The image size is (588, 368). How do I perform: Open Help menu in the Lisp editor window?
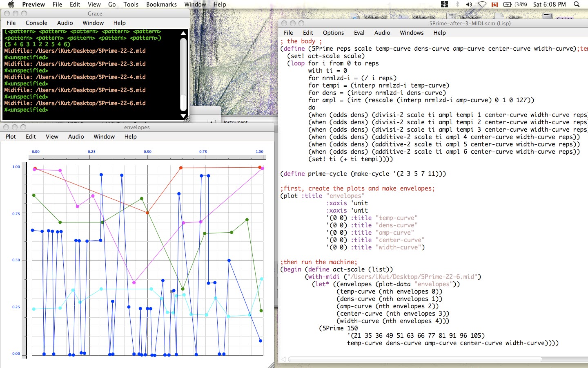439,33
